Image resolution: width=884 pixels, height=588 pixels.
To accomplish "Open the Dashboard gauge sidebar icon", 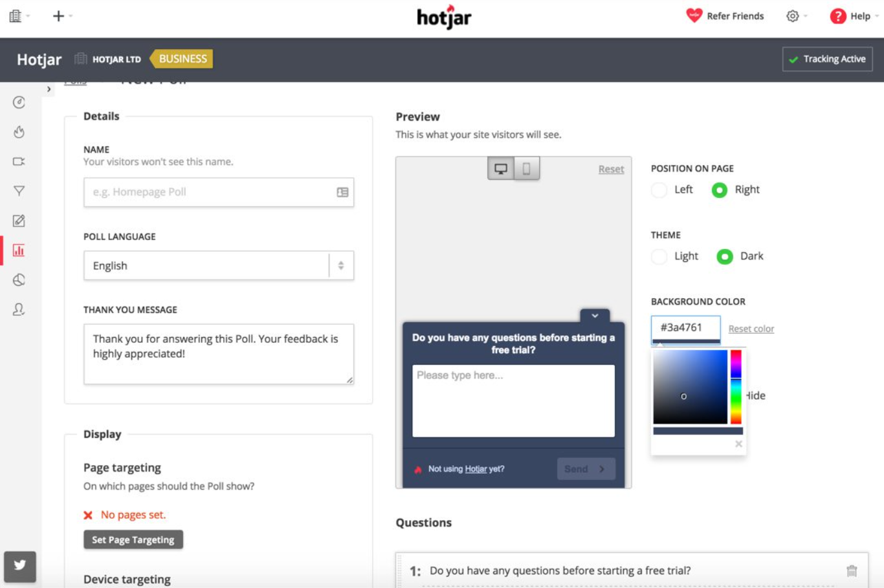I will [x=19, y=102].
